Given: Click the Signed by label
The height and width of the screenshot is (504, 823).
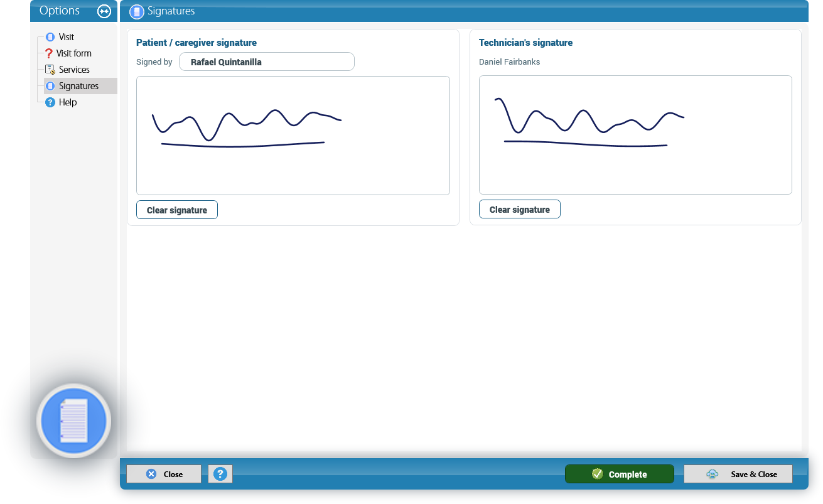Looking at the screenshot, I should (154, 62).
